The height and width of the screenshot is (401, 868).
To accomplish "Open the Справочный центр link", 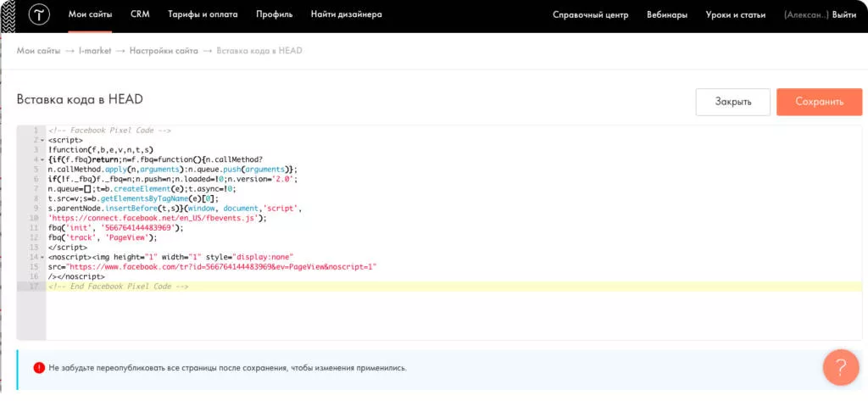I will [x=591, y=15].
